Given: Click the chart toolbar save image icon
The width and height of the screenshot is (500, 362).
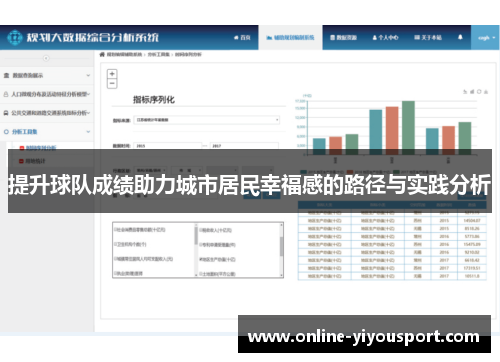Looking at the screenshot, I should coord(486,92).
